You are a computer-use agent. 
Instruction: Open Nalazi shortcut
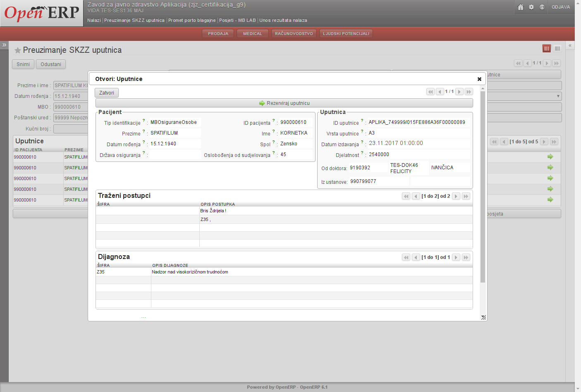tap(94, 20)
